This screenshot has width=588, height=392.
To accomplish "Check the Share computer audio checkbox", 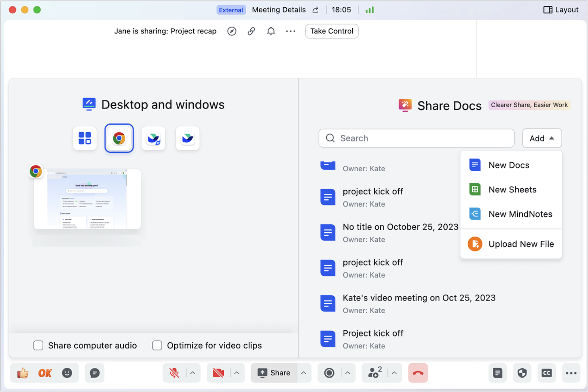I will click(38, 345).
